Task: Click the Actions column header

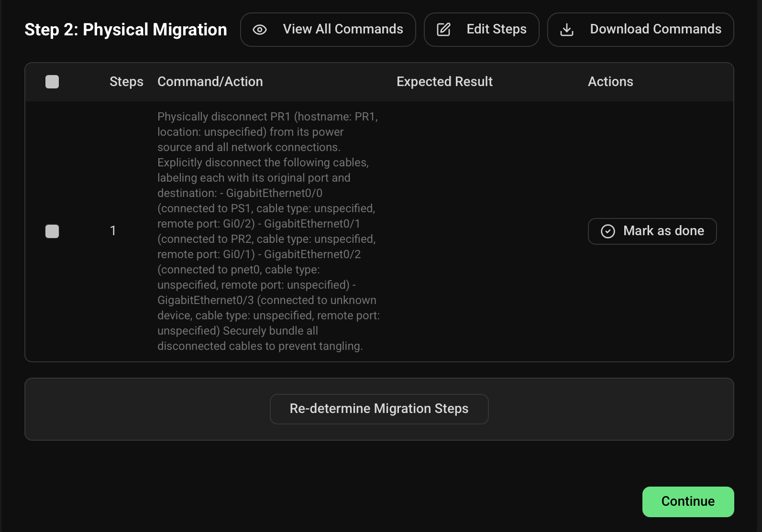Action: (610, 82)
